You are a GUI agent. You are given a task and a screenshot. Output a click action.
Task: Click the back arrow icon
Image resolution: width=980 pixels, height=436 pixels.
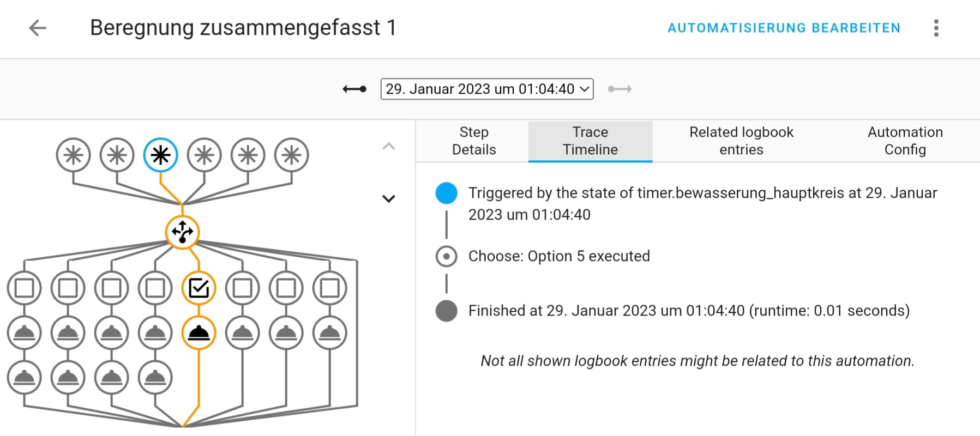pyautogui.click(x=38, y=28)
